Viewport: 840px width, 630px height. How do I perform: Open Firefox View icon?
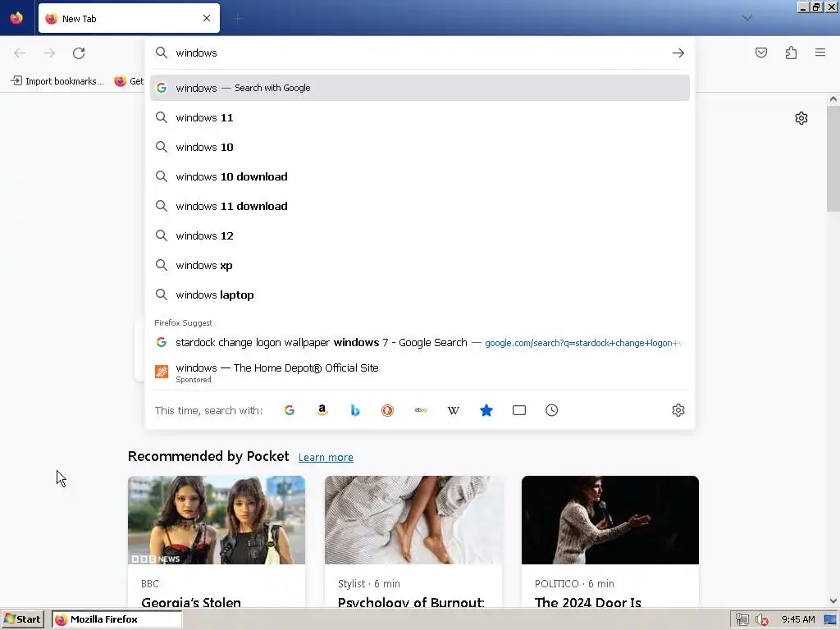point(16,18)
